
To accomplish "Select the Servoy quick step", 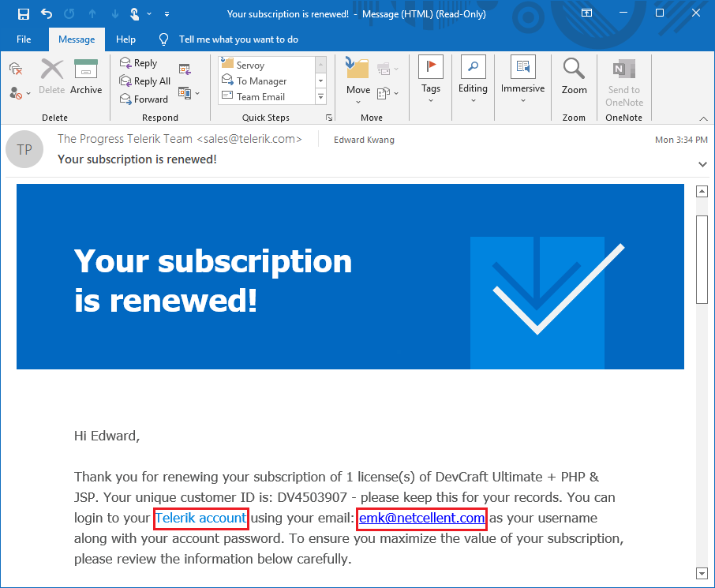I will point(267,65).
